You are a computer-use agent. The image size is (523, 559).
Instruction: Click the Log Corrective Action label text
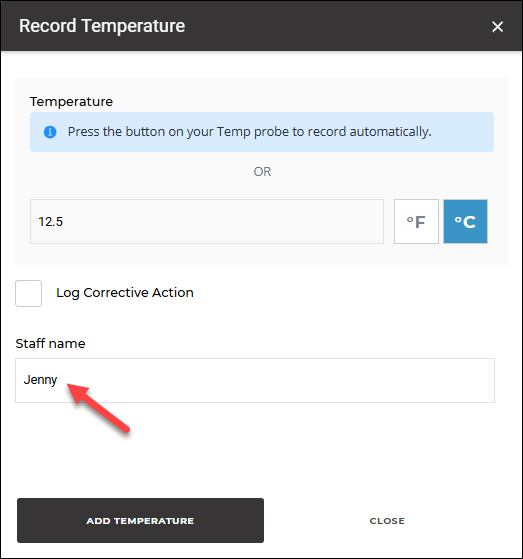pyautogui.click(x=125, y=293)
